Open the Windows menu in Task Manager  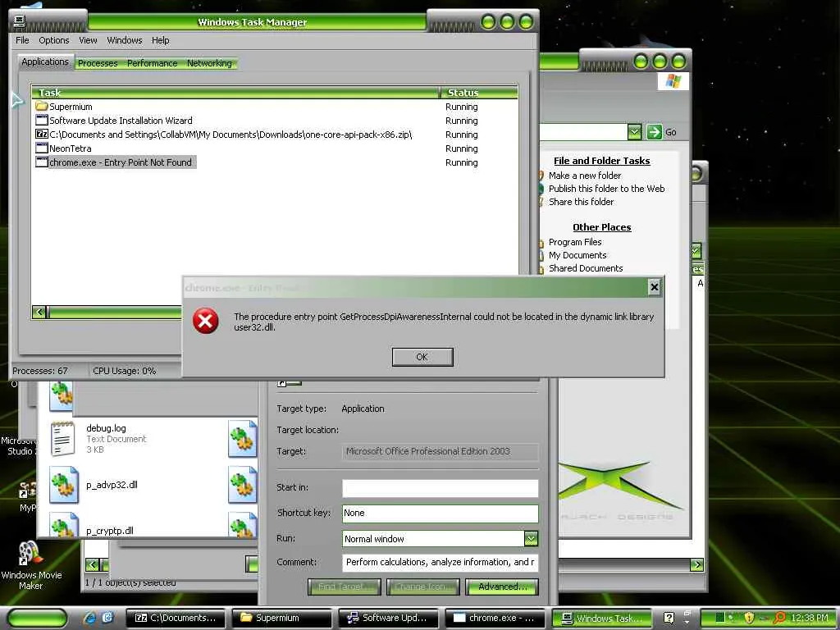pos(125,40)
